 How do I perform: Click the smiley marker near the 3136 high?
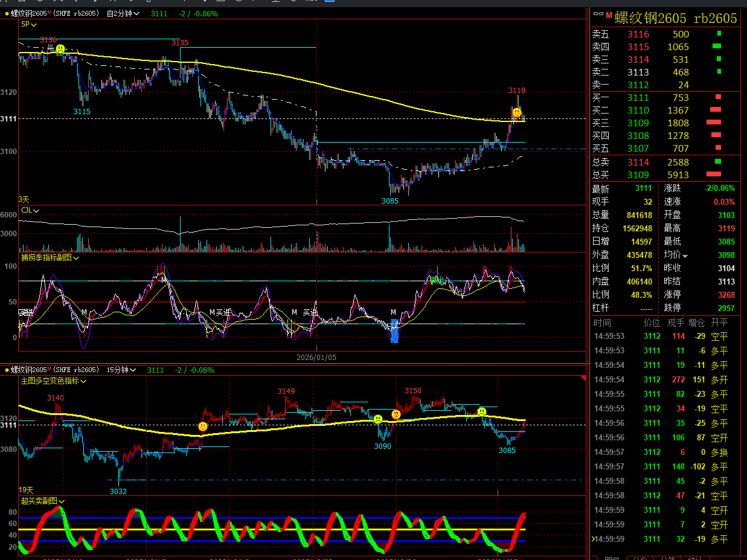point(60,48)
